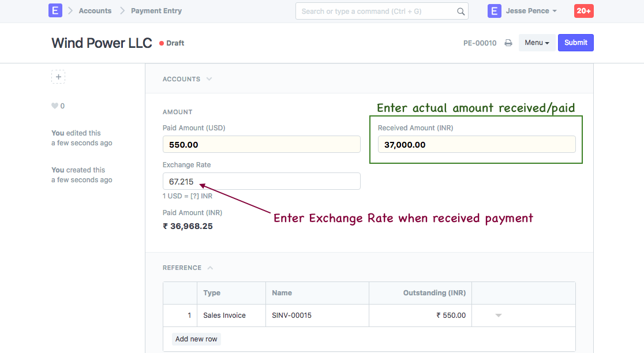Image resolution: width=644 pixels, height=353 pixels.
Task: Click the add tag plus icon
Action: (x=58, y=77)
